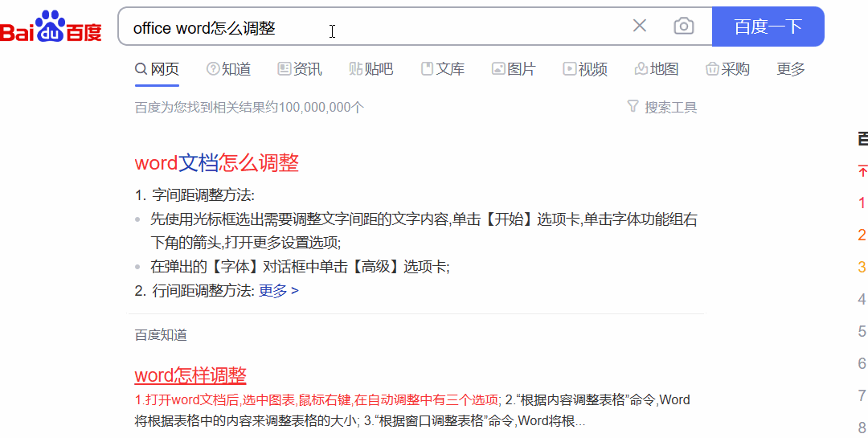Open the 资讯 tab

(300, 69)
